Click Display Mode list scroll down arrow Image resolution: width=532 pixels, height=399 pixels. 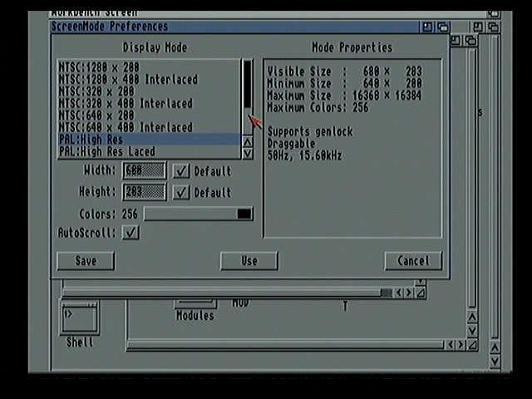248,153
